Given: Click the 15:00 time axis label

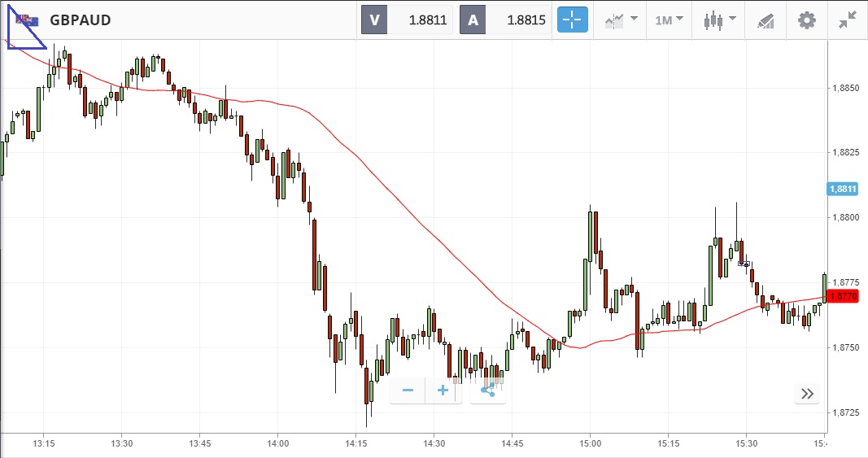Looking at the screenshot, I should click(x=591, y=443).
